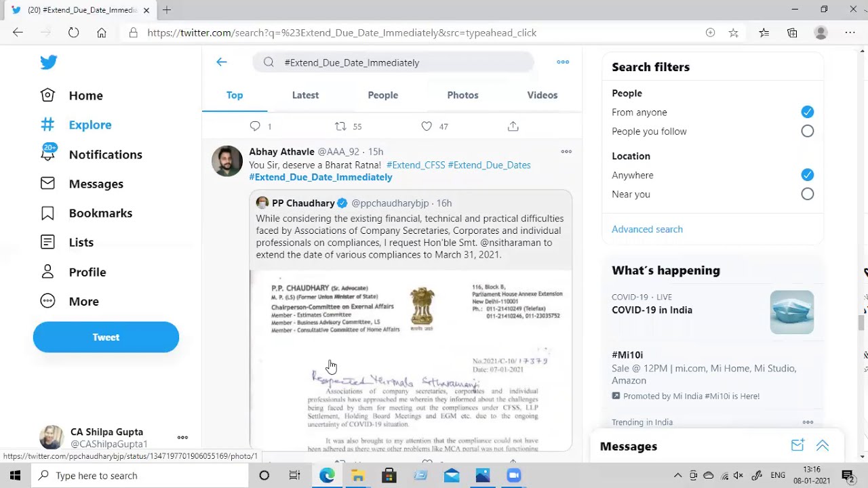Click the COVID-19 mask thumbnail

point(791,312)
